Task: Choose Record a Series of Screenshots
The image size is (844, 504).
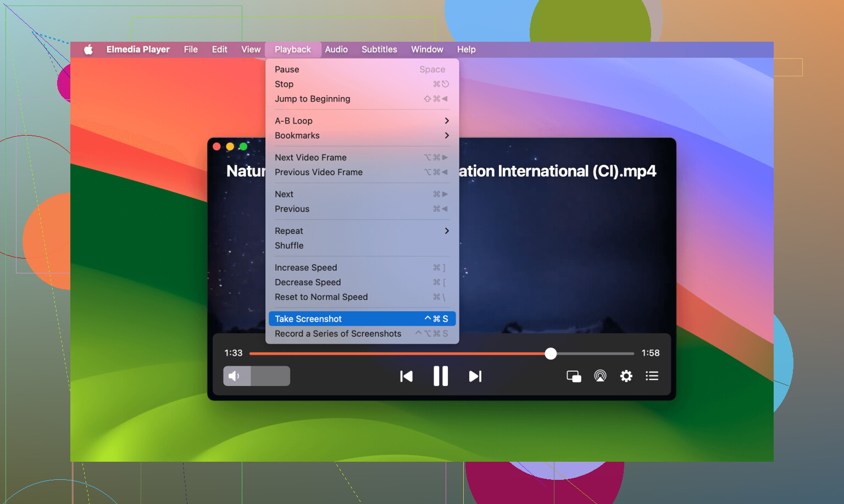Action: [362, 334]
